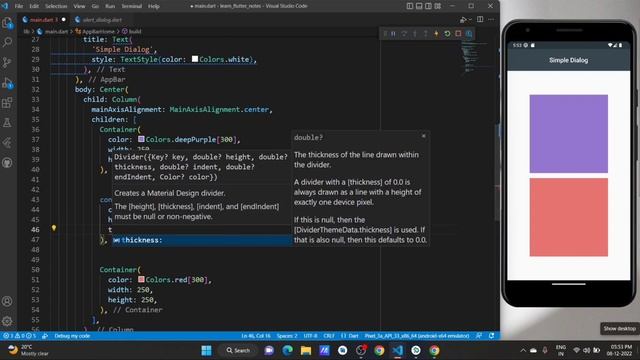Open the Accounts icon in activity bar
Image resolution: width=640 pixels, height=360 pixels.
coord(7,301)
